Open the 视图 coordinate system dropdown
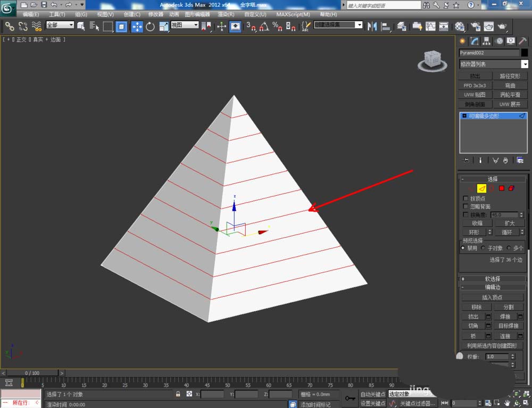532x408 pixels. click(185, 26)
